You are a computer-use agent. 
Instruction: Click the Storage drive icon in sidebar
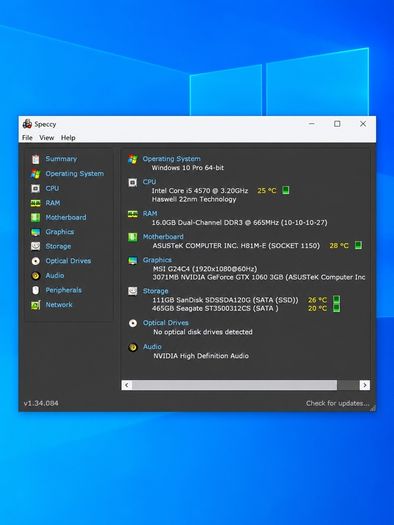(35, 246)
